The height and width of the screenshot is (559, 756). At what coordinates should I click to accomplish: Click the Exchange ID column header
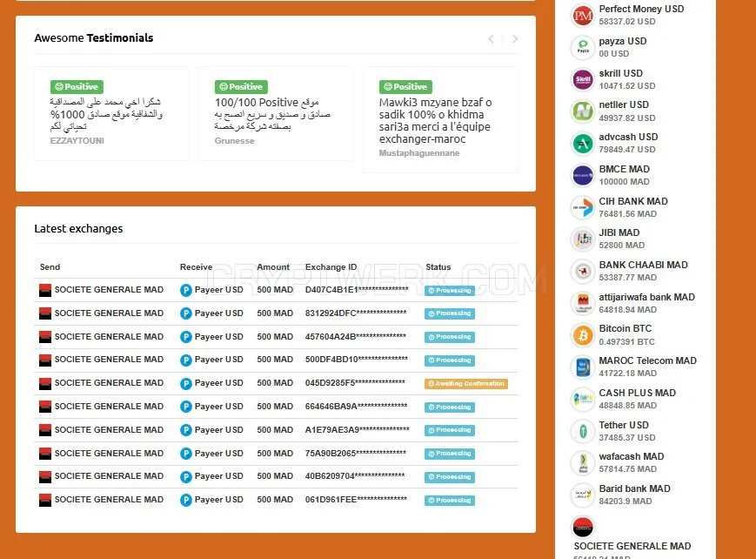[331, 267]
